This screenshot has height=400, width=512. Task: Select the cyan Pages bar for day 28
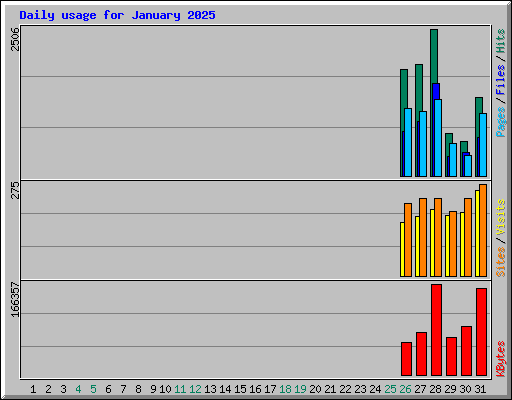pos(438,138)
